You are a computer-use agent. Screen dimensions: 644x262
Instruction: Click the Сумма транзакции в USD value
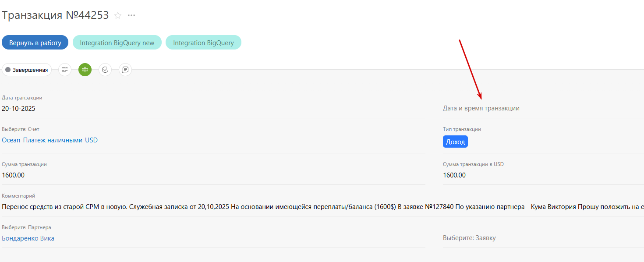point(454,175)
